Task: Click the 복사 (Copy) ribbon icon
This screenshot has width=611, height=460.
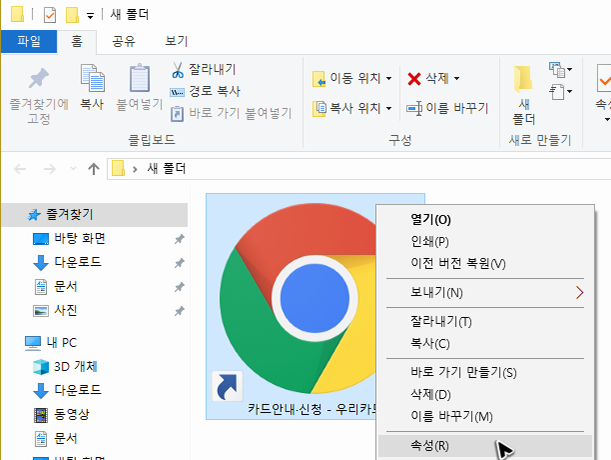Action: click(x=92, y=78)
